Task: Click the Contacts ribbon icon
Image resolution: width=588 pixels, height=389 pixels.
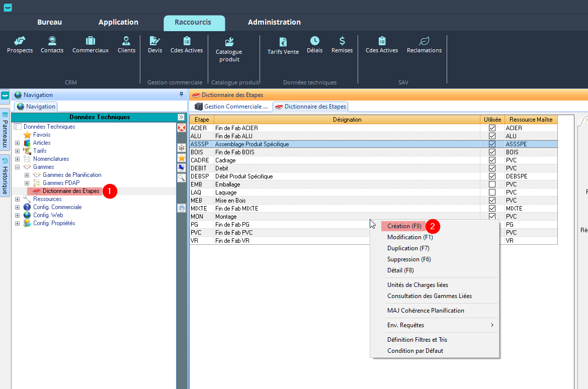Action: click(52, 44)
